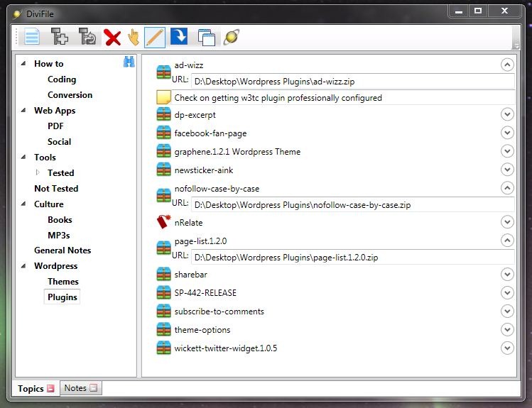Click the red X delete icon

112,37
